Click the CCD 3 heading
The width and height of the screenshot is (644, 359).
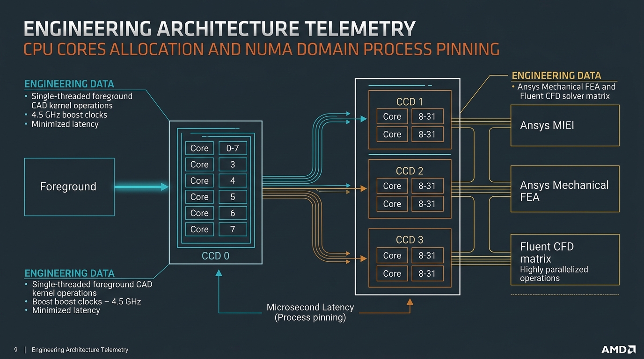tap(410, 240)
